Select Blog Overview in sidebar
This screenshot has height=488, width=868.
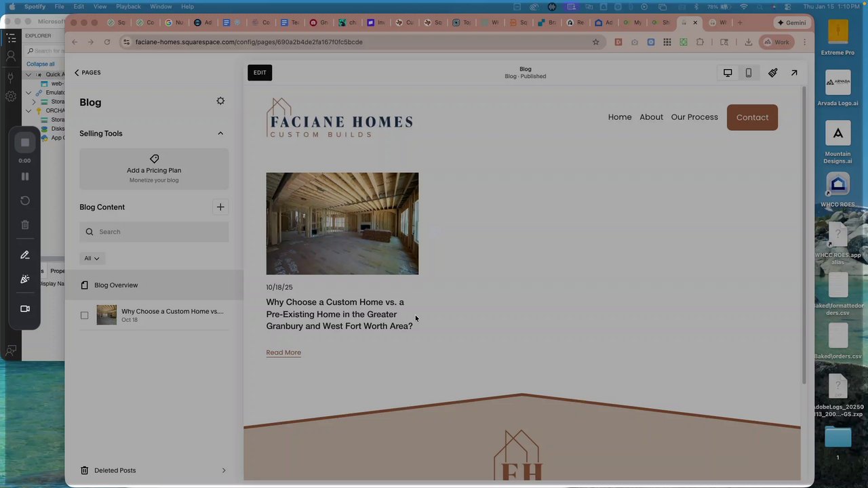click(154, 285)
